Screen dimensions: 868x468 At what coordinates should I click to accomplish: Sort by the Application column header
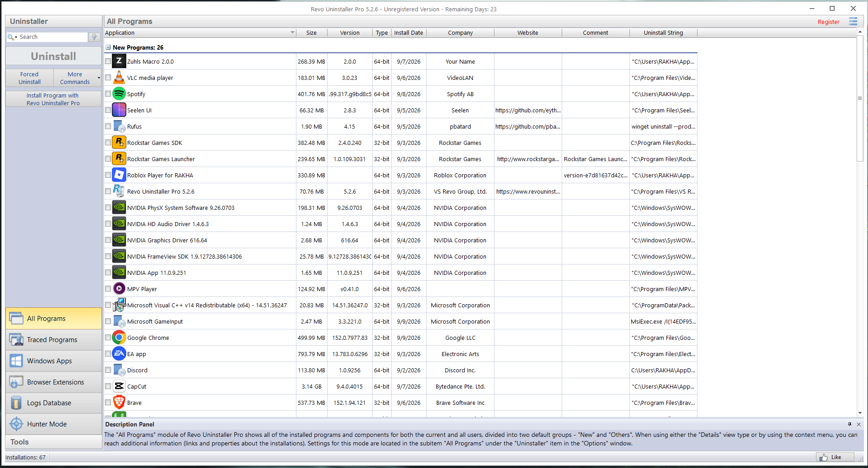pos(200,33)
